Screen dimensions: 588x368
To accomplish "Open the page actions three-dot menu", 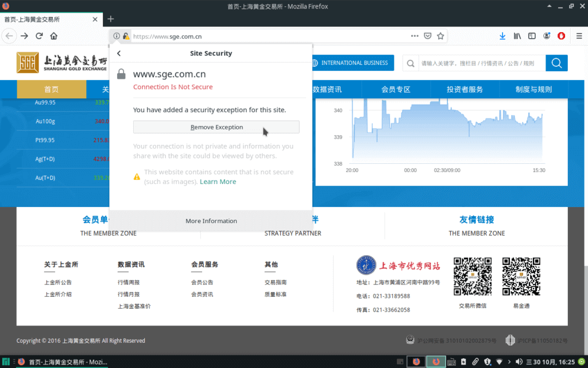I will click(415, 36).
